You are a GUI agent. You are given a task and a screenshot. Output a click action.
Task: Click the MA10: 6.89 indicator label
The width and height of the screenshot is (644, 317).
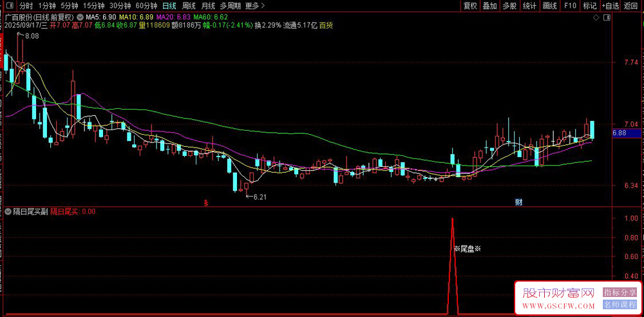tap(137, 17)
